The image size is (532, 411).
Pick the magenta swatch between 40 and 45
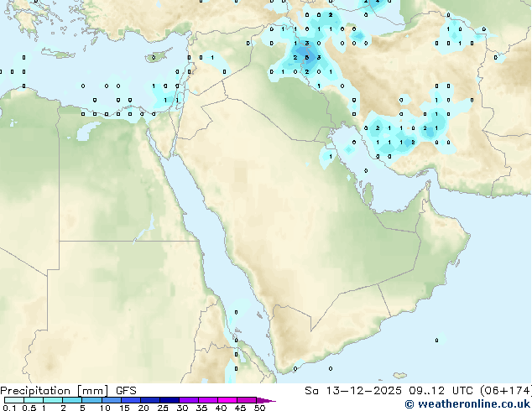(227, 400)
